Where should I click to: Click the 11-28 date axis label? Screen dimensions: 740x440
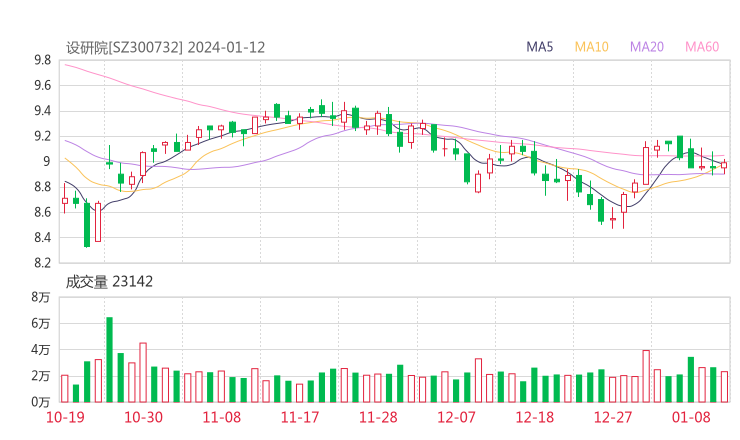[x=378, y=417]
